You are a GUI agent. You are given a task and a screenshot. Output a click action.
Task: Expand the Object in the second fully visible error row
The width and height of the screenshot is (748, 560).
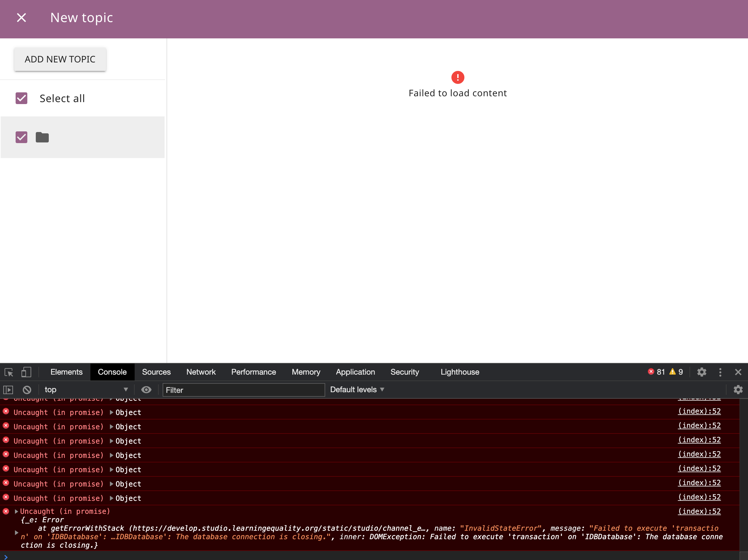(x=111, y=427)
